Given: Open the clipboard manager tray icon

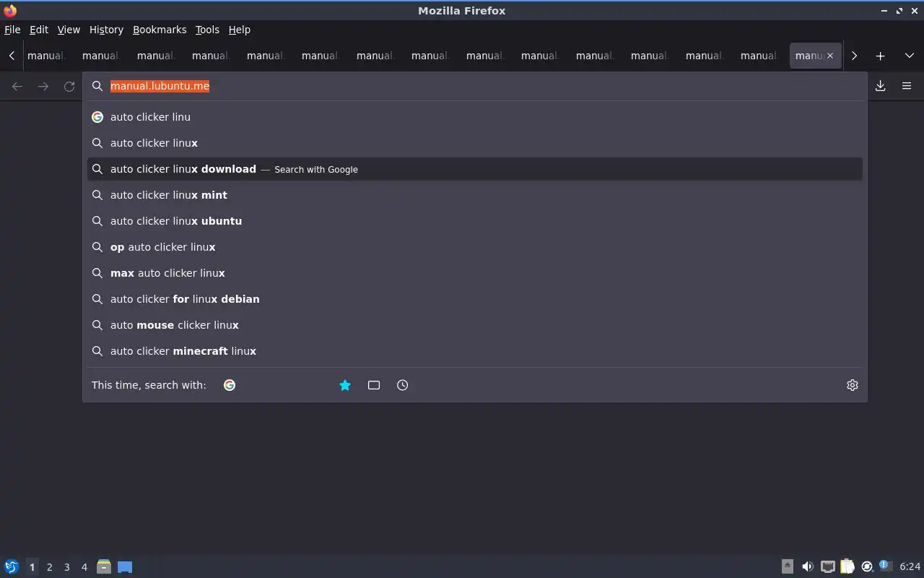Looking at the screenshot, I should (847, 566).
